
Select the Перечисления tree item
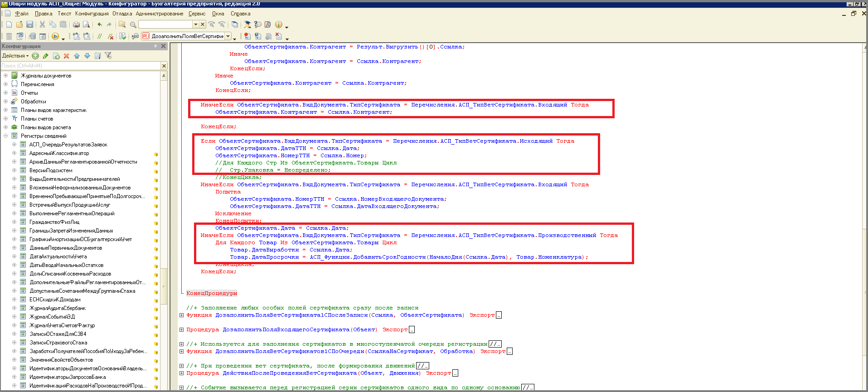pyautogui.click(x=37, y=84)
